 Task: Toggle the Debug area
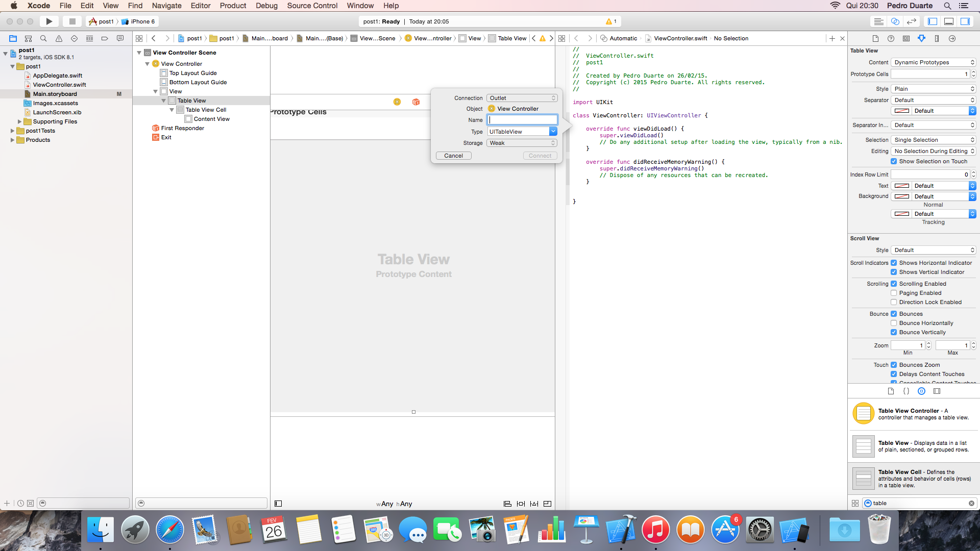949,21
